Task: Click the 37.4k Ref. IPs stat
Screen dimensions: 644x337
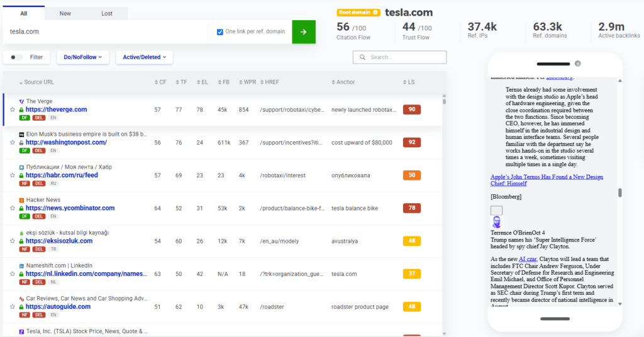Action: [482, 30]
